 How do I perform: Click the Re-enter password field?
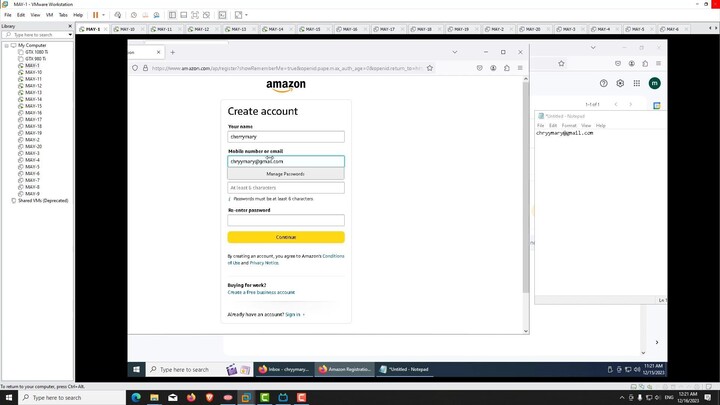tap(286, 220)
